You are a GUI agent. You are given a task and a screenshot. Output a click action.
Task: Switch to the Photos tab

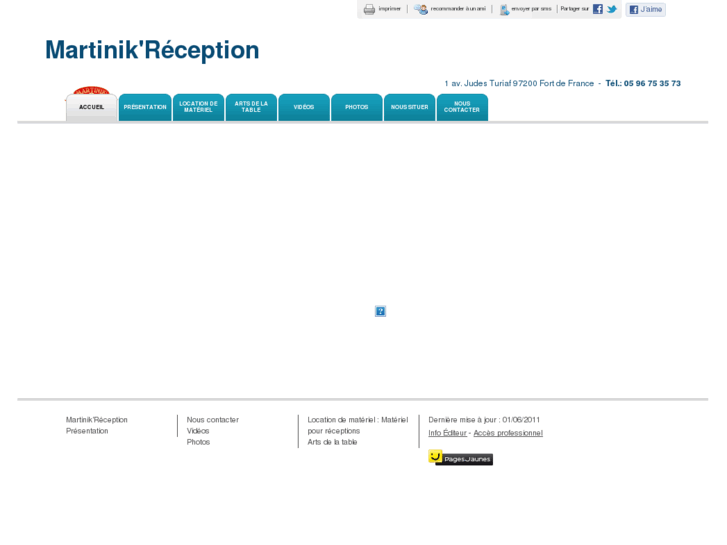click(357, 107)
